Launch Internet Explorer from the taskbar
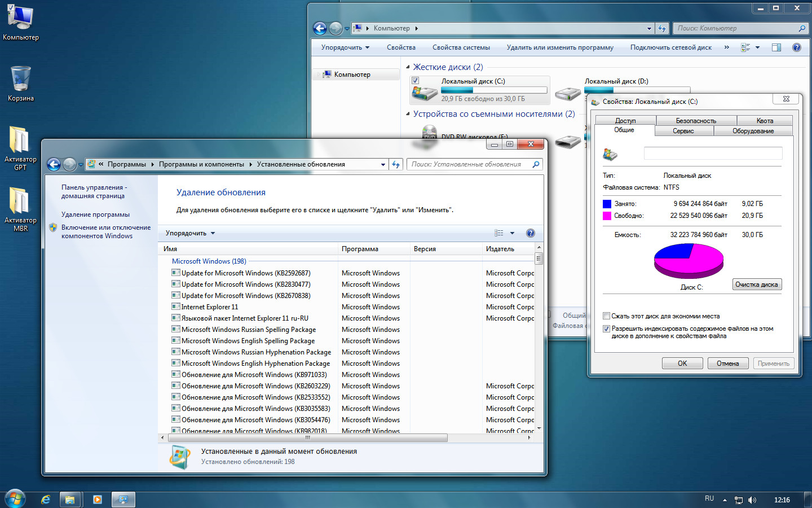This screenshot has width=812, height=508. (x=46, y=500)
